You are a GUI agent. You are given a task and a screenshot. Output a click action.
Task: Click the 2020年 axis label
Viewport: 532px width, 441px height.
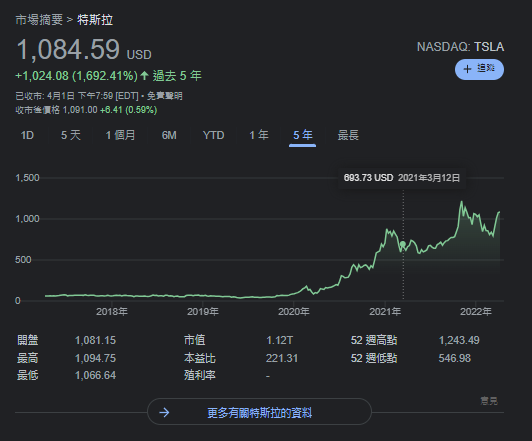(x=293, y=311)
